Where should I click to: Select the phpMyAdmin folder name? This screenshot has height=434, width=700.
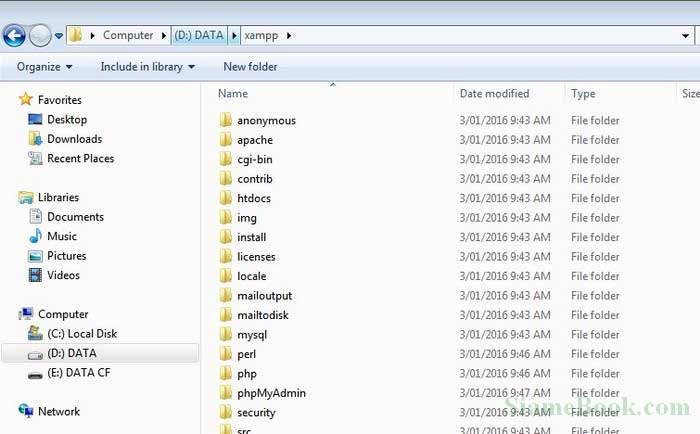pyautogui.click(x=271, y=393)
